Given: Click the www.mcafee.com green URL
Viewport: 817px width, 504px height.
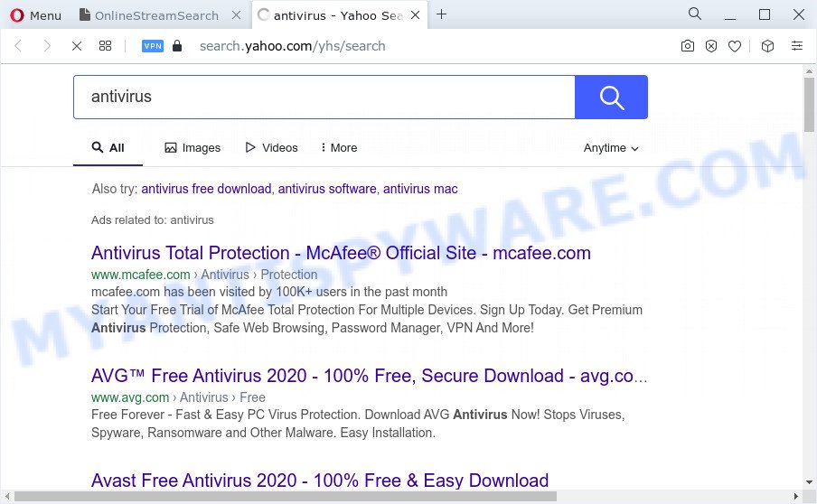Looking at the screenshot, I should [141, 275].
